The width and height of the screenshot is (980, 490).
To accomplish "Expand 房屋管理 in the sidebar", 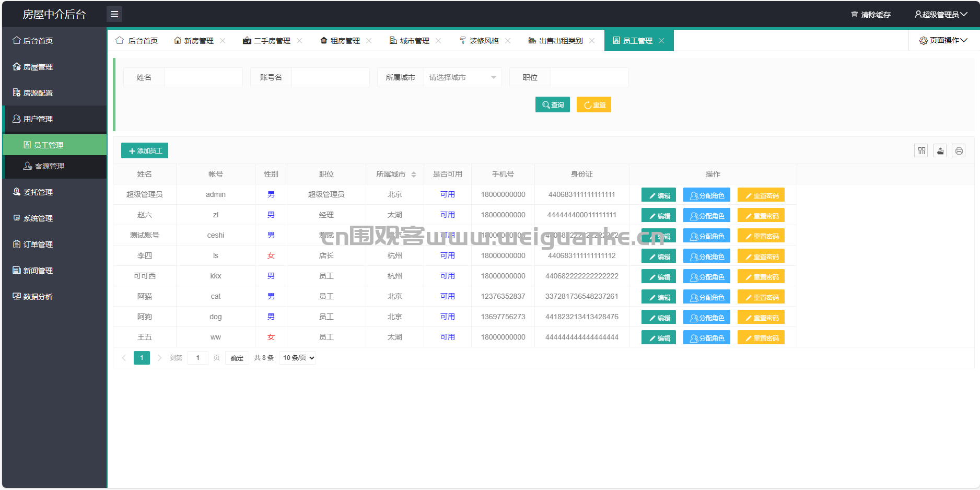I will click(x=55, y=67).
